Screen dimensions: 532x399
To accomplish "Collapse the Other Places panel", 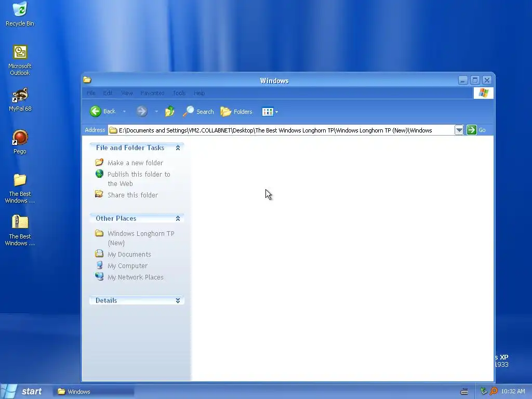I will pos(178,219).
